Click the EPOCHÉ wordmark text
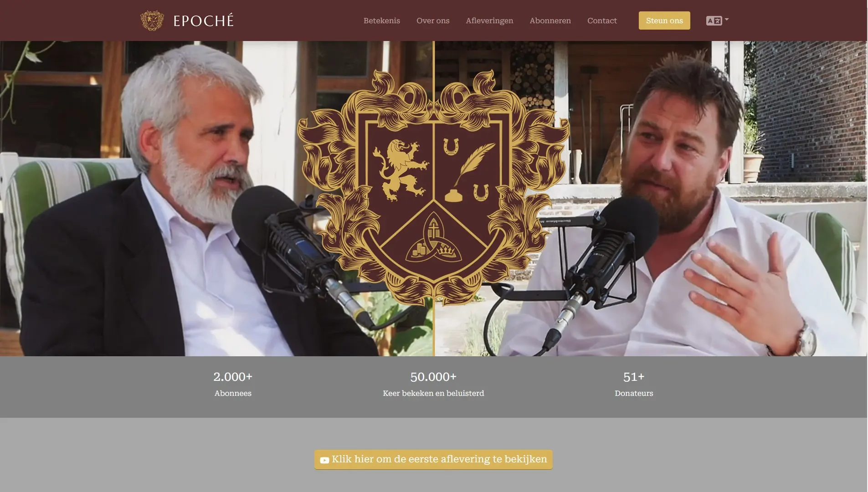The width and height of the screenshot is (868, 492). coord(203,20)
